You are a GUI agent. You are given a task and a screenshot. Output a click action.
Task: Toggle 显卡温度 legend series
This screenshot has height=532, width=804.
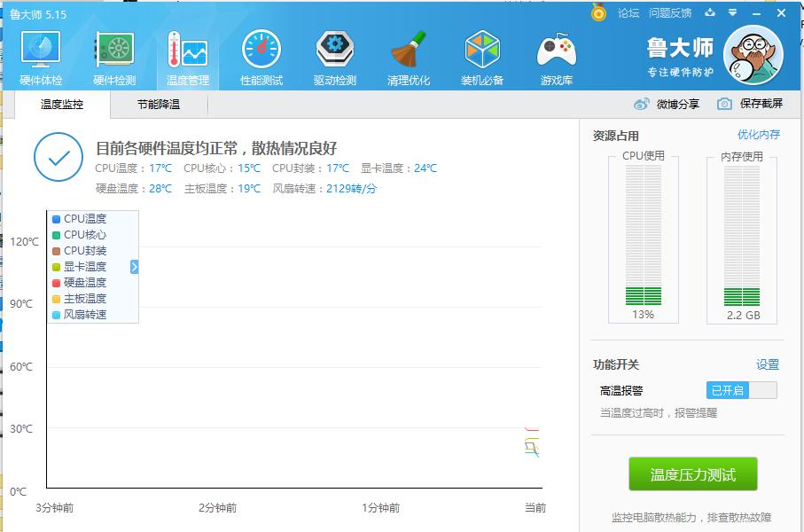pyautogui.click(x=80, y=267)
